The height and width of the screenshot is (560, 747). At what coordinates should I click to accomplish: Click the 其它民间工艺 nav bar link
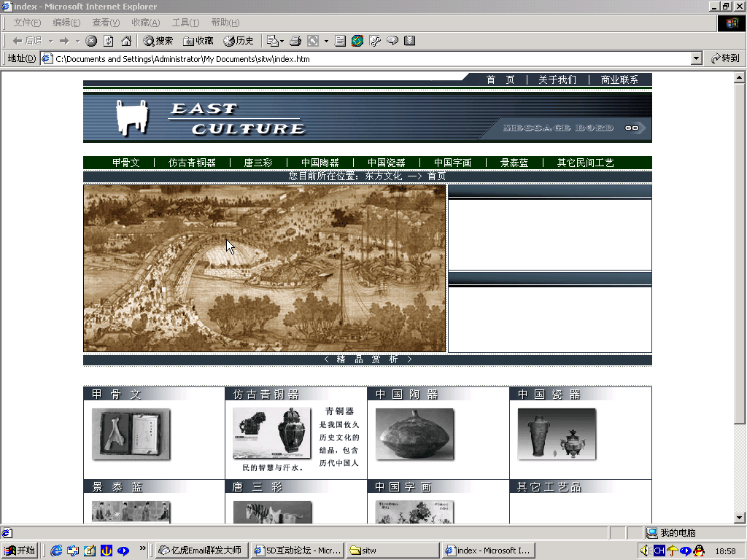coord(586,163)
